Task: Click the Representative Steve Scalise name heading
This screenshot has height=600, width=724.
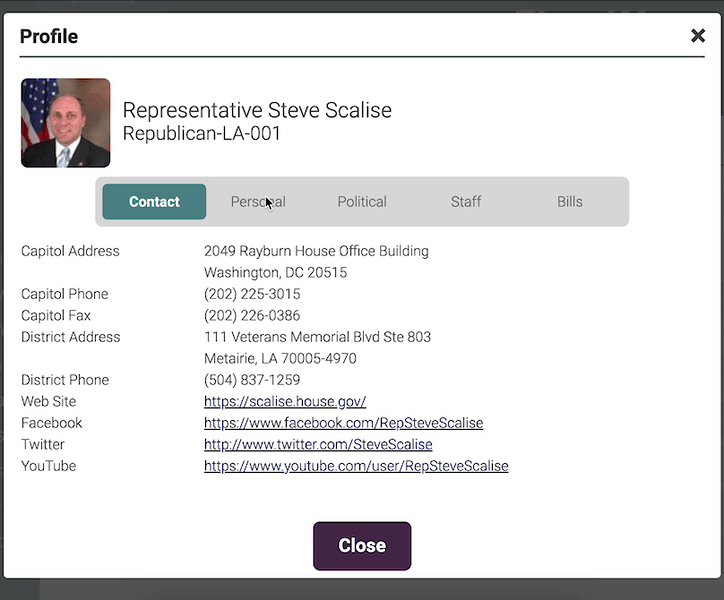Action: (257, 110)
